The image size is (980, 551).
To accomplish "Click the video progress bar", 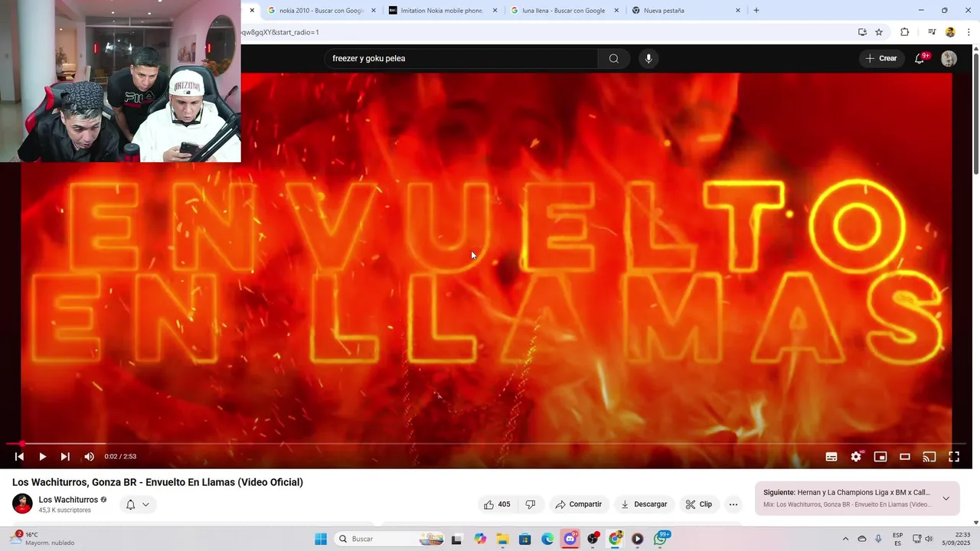I will pos(486,444).
